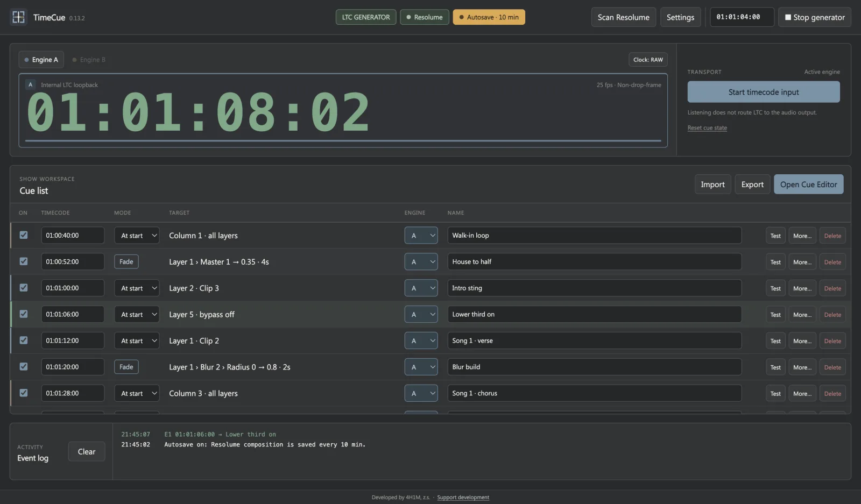Image resolution: width=861 pixels, height=504 pixels.
Task: Click the Reset cue state link
Action: (x=707, y=128)
